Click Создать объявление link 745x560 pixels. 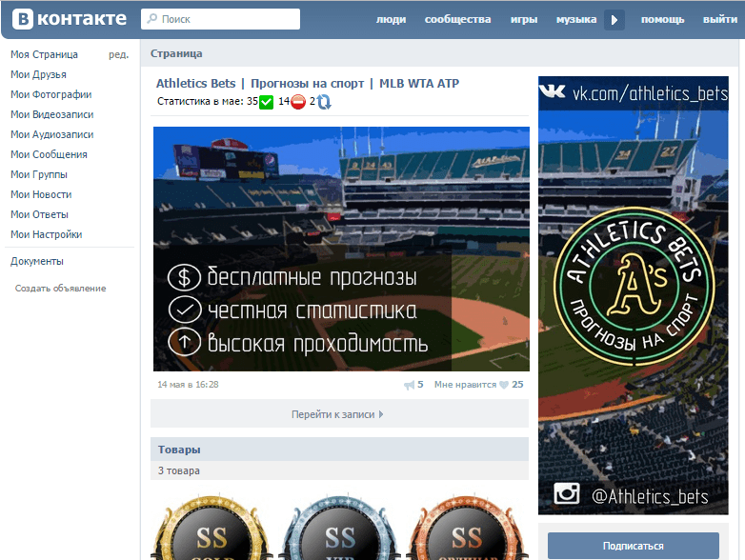[60, 289]
